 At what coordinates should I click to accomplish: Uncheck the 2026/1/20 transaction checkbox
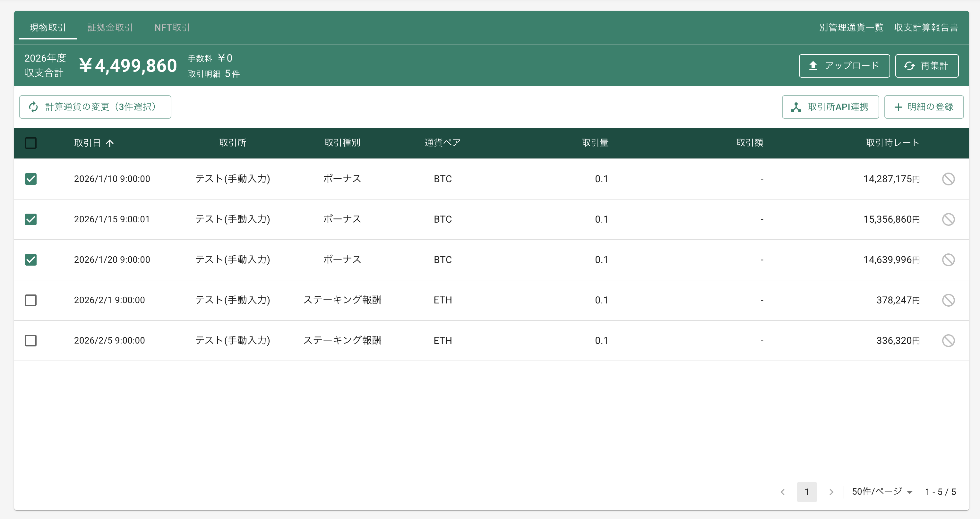point(31,260)
